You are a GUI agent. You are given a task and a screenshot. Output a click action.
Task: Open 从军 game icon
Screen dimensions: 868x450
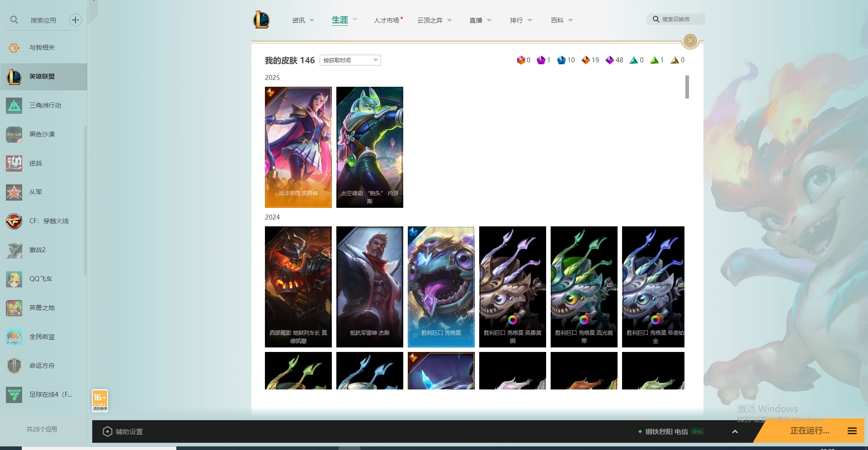[14, 192]
